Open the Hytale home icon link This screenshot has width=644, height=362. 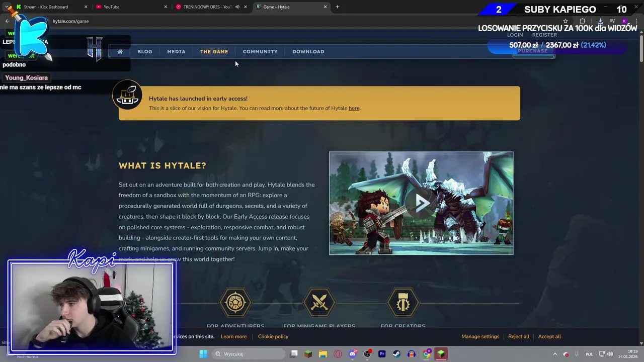[120, 51]
